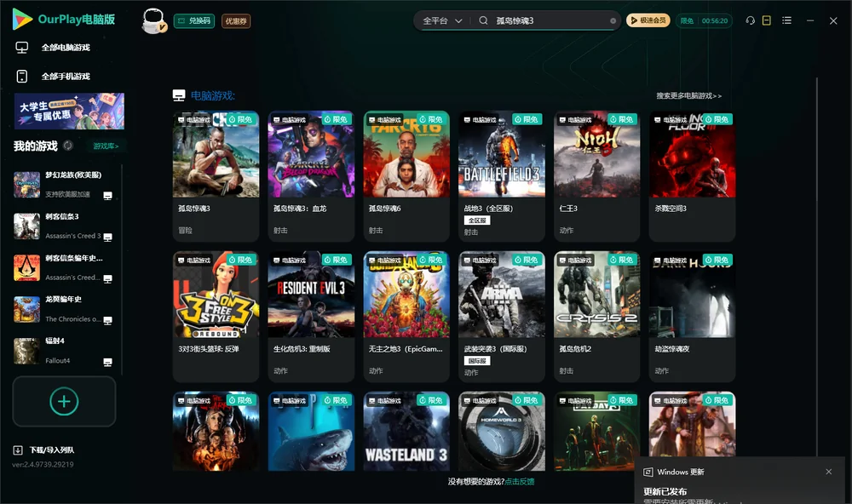852x504 pixels.
Task: Open the 孤岛惊魂3：血龙 game card
Action: coord(311,176)
